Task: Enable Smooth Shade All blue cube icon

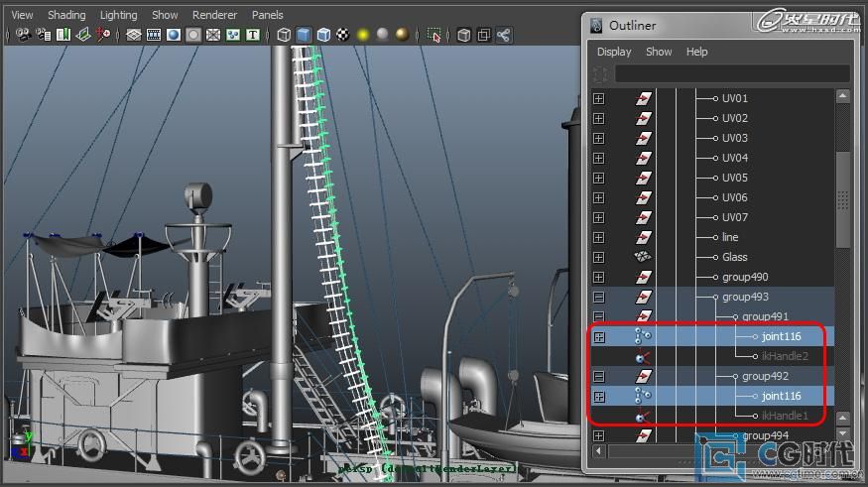Action: [x=304, y=35]
